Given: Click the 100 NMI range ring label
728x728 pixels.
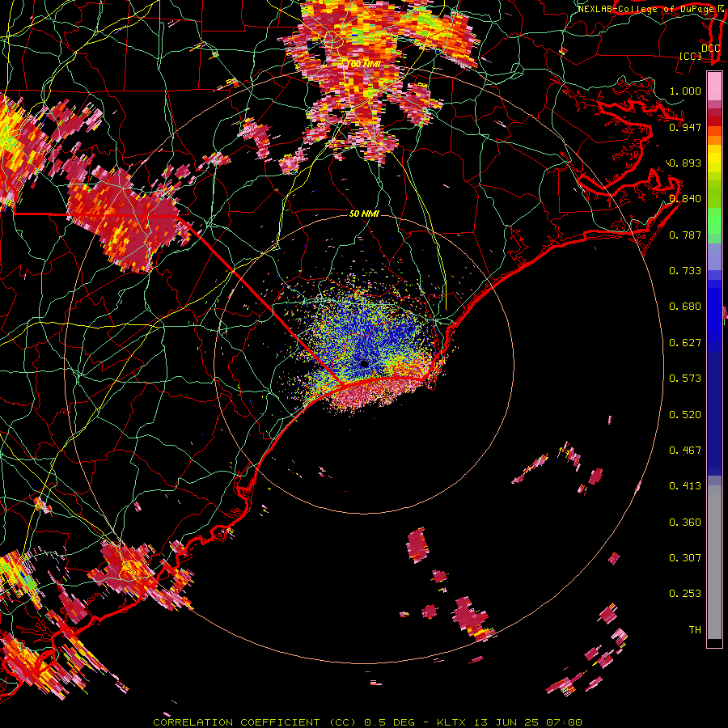Looking at the screenshot, I should 365,64.
